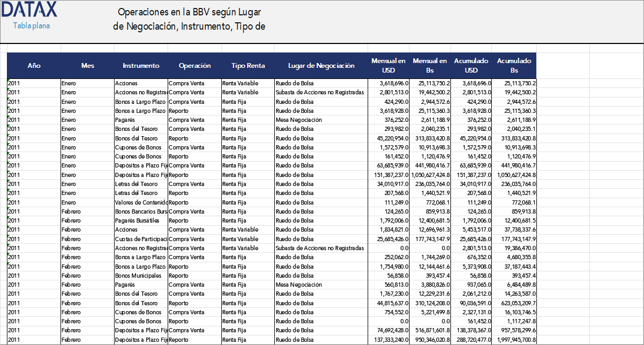Select the Año column header
This screenshot has height=345, width=644.
(x=33, y=65)
